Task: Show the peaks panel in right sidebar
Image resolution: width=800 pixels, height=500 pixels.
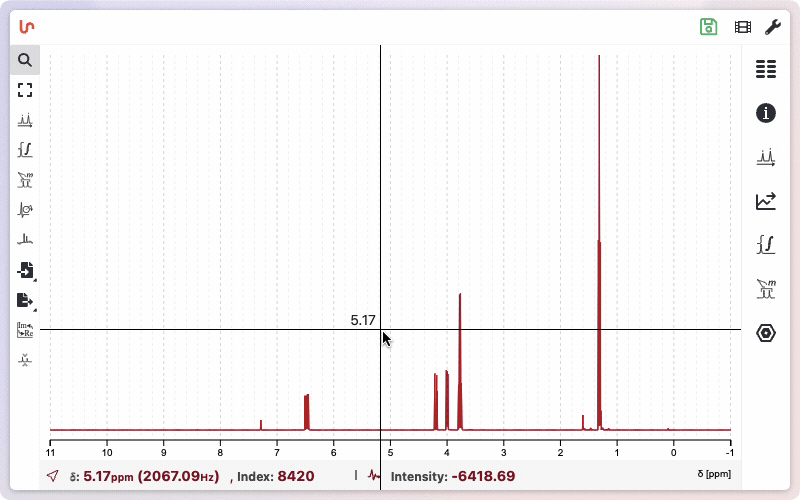Action: 766,157
